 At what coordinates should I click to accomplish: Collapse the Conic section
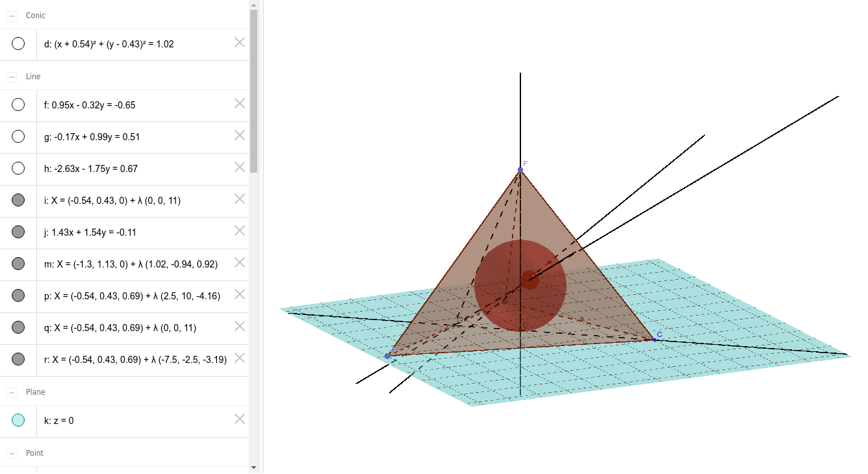click(x=10, y=15)
